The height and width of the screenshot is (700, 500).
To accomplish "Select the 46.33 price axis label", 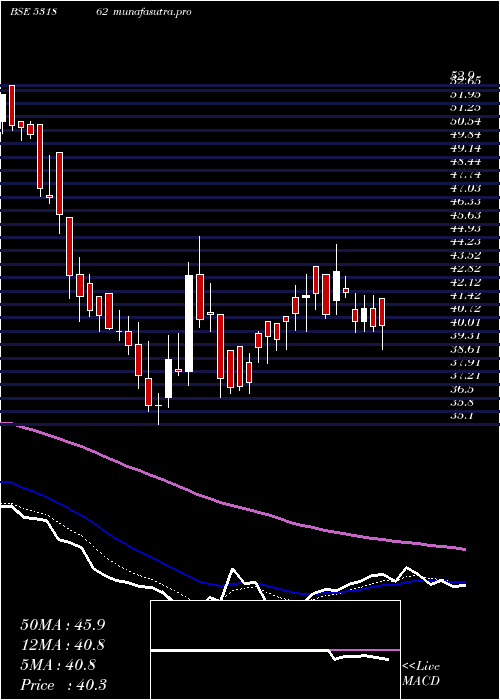I will [x=464, y=201].
